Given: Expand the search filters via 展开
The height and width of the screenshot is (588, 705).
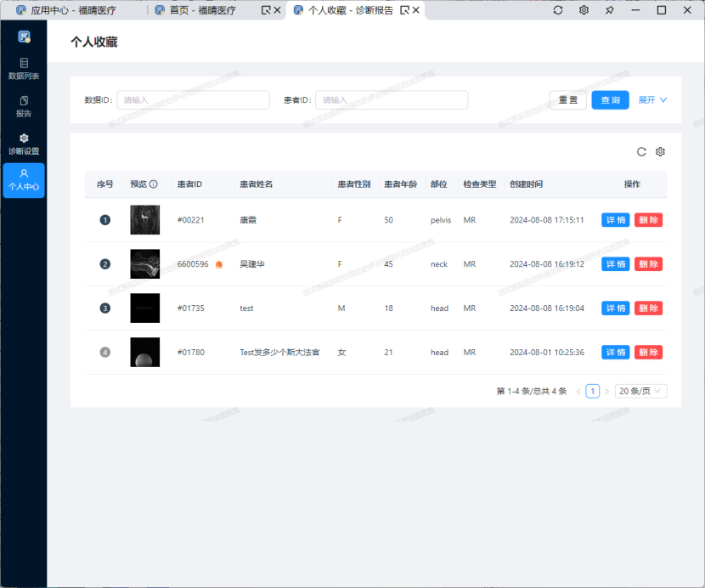Looking at the screenshot, I should pos(651,99).
